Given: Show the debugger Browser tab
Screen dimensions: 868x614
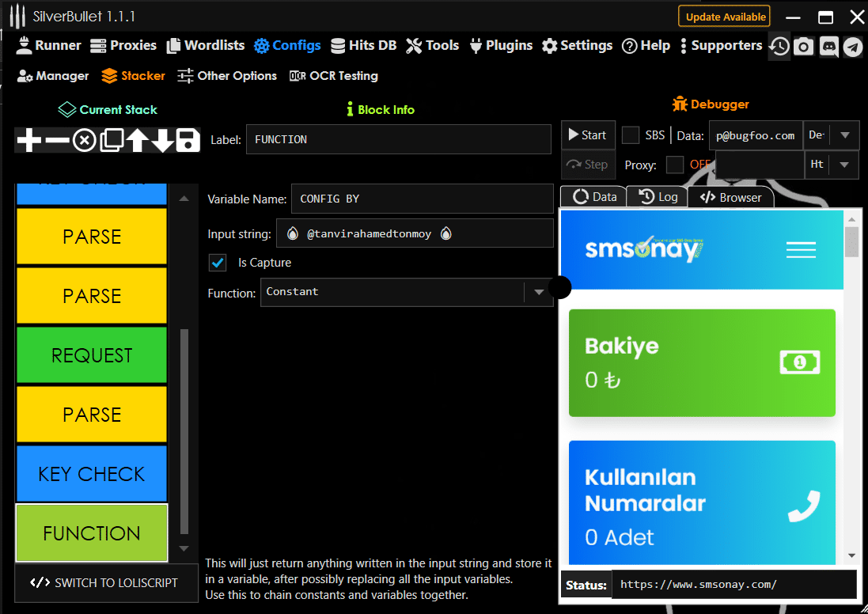Looking at the screenshot, I should pos(730,198).
